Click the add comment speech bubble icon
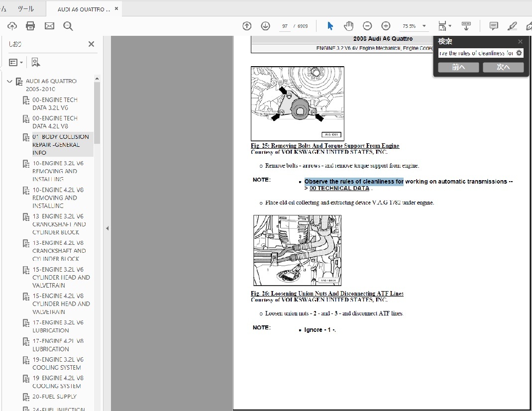 (493, 26)
